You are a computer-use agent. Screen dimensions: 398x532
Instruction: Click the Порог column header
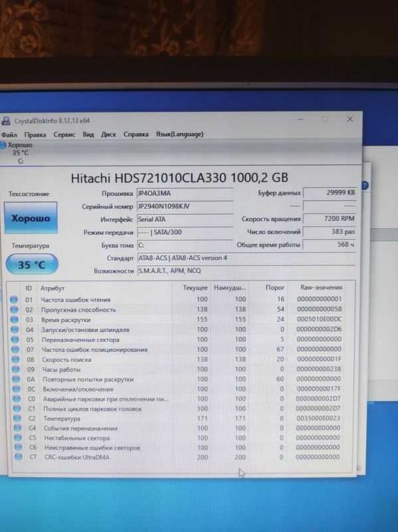coord(275,287)
